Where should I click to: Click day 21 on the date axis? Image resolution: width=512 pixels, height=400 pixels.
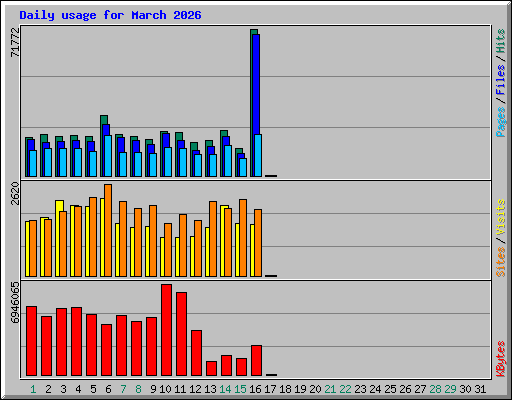[x=330, y=389]
